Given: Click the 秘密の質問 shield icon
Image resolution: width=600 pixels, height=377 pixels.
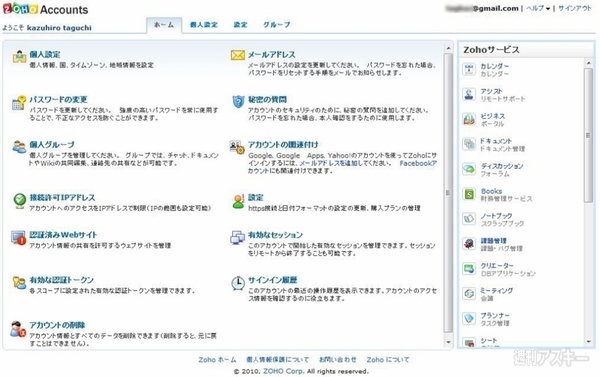Looking at the screenshot, I should pos(238,101).
